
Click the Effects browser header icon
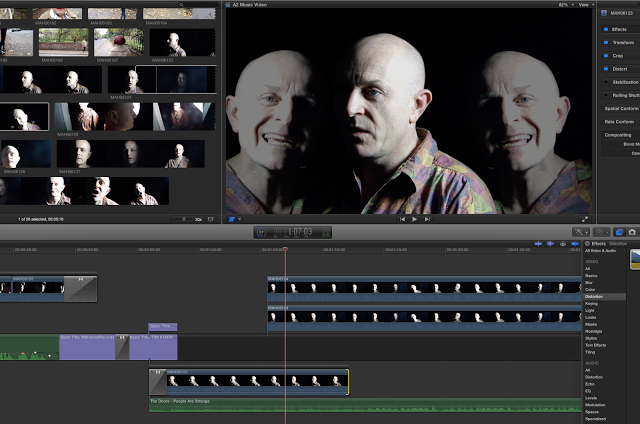(587, 244)
